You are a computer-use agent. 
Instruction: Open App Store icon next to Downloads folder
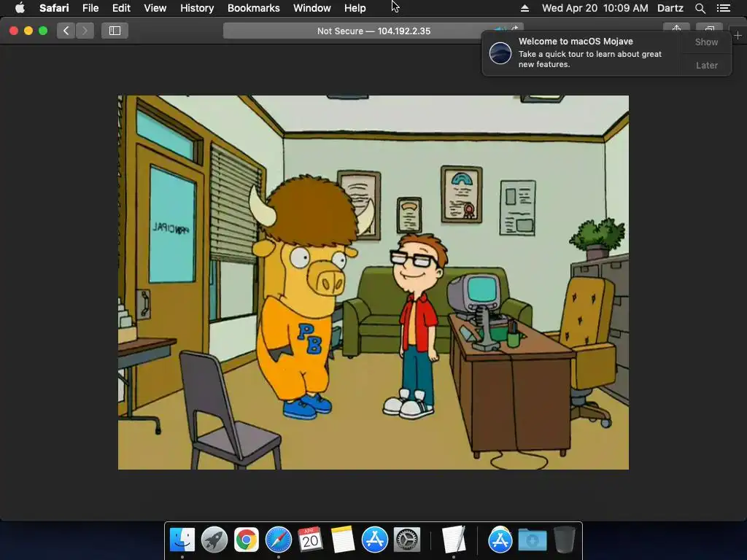[x=500, y=540]
